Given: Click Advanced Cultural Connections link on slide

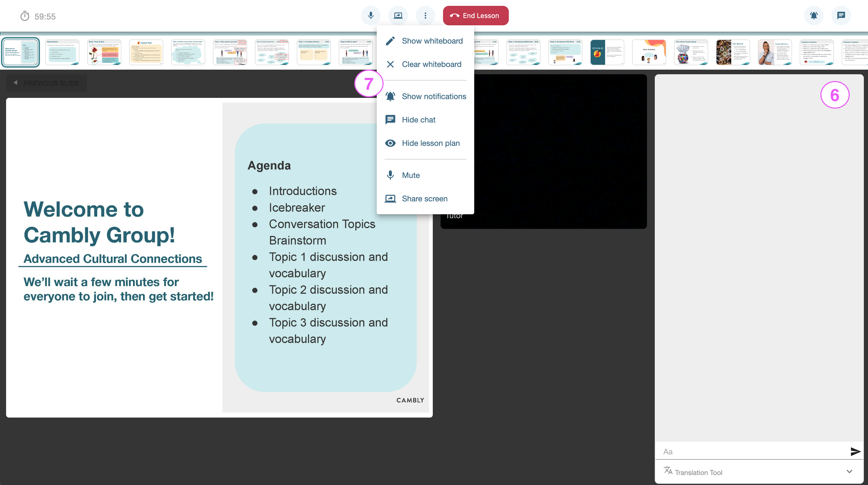Looking at the screenshot, I should coord(113,259).
